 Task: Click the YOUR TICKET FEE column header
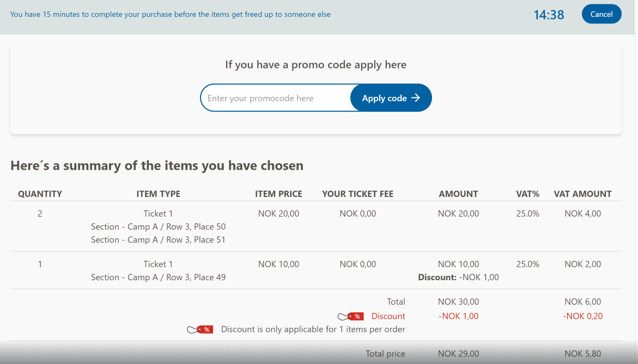[x=357, y=194]
